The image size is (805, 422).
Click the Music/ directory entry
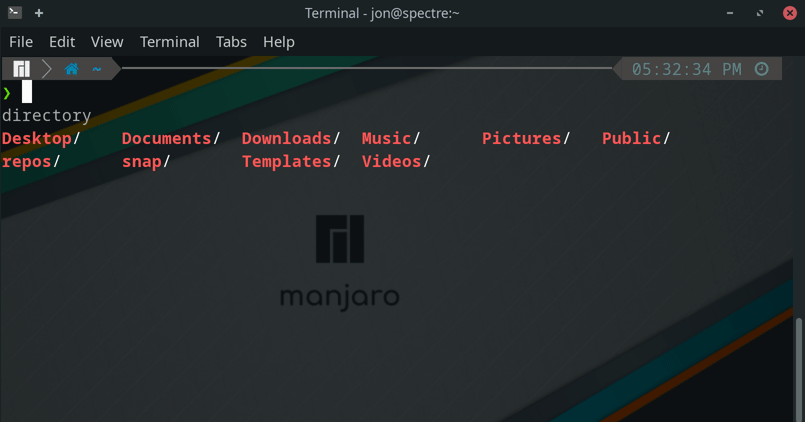(391, 139)
